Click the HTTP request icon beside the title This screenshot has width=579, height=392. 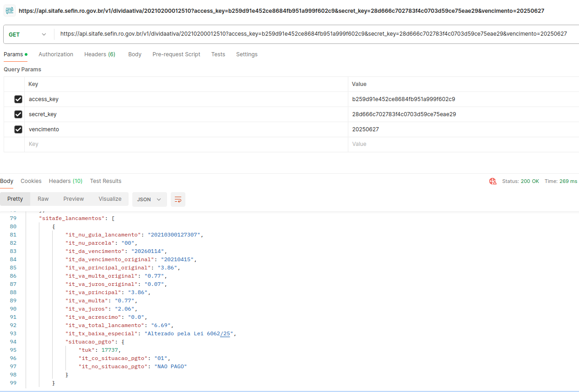pos(9,11)
